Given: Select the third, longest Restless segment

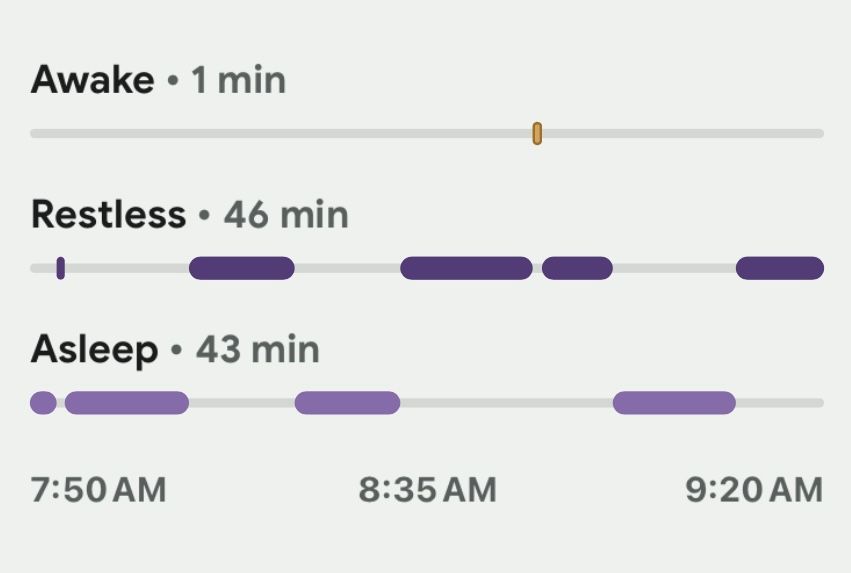Looking at the screenshot, I should point(466,268).
